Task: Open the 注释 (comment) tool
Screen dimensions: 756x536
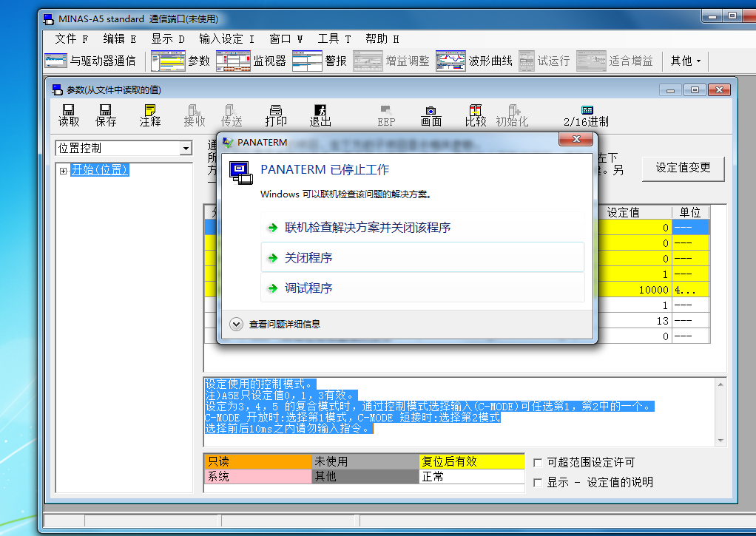Action: click(x=150, y=115)
